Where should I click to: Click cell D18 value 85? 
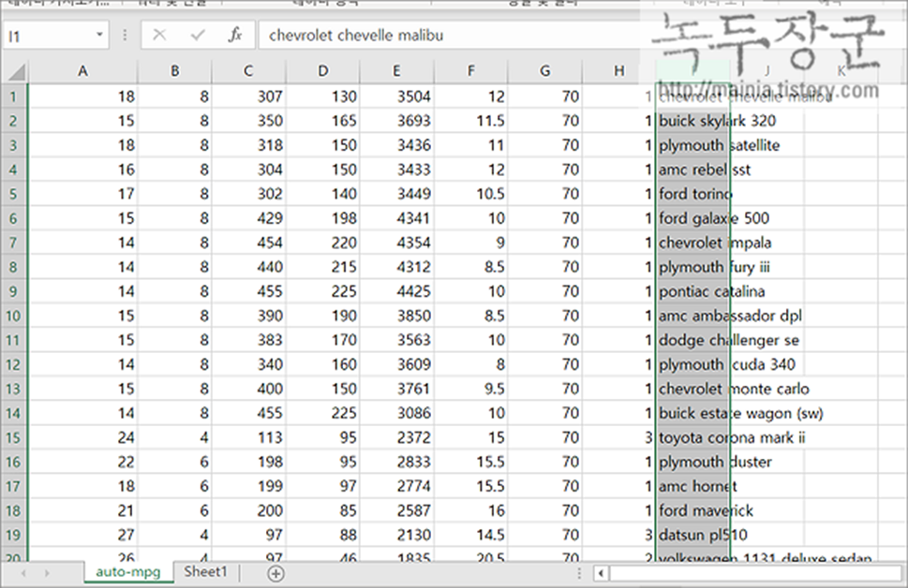(322, 510)
